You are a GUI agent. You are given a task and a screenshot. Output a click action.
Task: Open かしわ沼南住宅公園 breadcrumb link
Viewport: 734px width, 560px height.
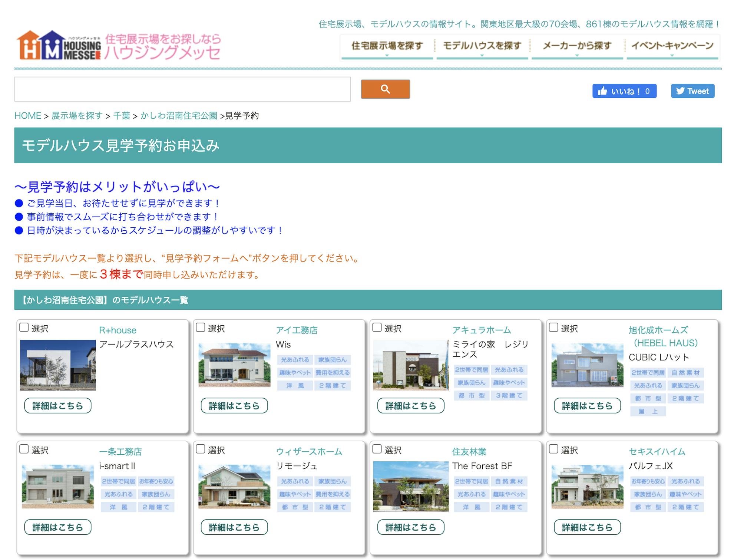tap(179, 116)
